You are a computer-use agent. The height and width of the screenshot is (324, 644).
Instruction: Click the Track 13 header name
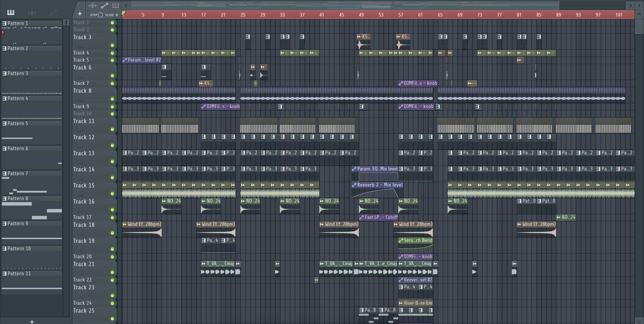[84, 153]
